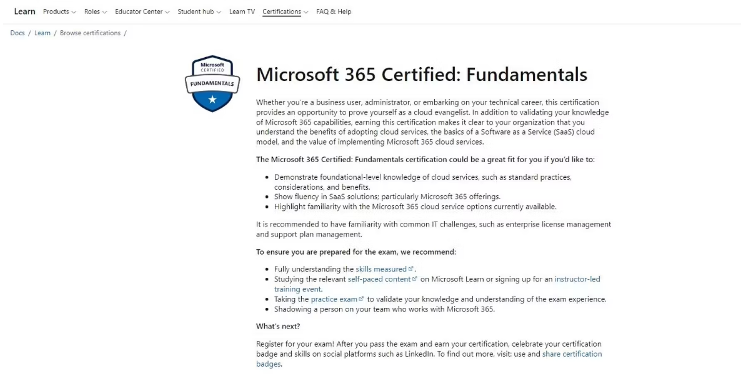Click the Certifications chevron arrow
Image resolution: width=741 pixels, height=385 pixels.
305,12
